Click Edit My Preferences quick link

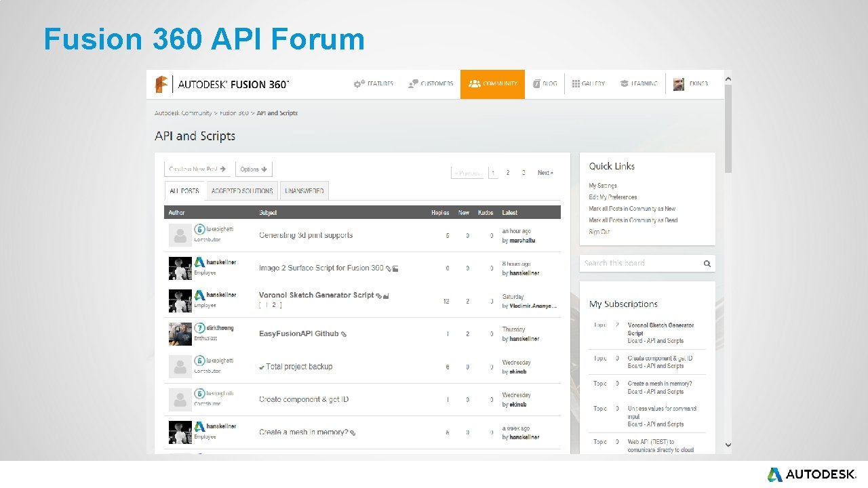point(613,197)
